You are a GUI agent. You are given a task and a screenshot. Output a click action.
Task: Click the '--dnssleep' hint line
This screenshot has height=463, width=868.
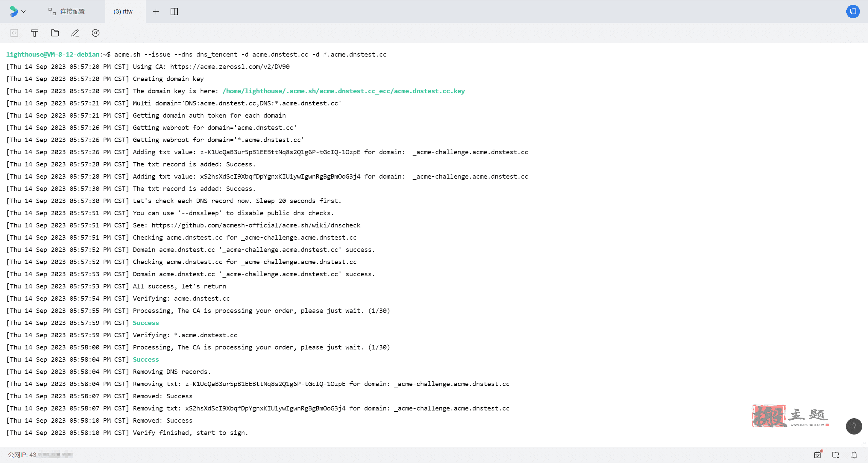click(170, 213)
